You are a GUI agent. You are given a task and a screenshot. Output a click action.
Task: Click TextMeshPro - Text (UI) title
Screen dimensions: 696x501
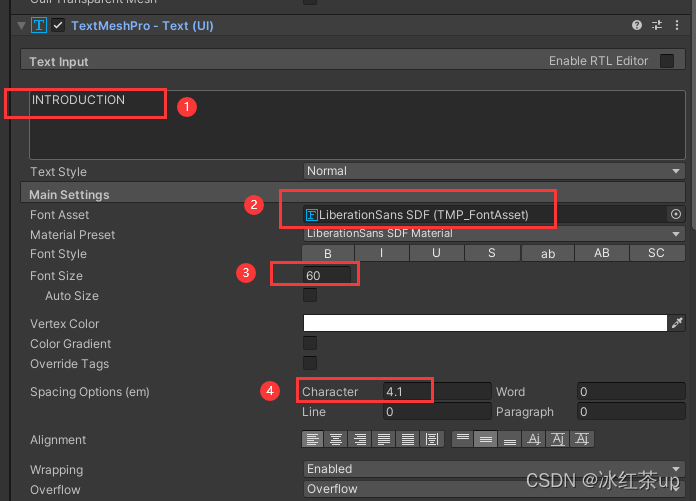[x=142, y=26]
